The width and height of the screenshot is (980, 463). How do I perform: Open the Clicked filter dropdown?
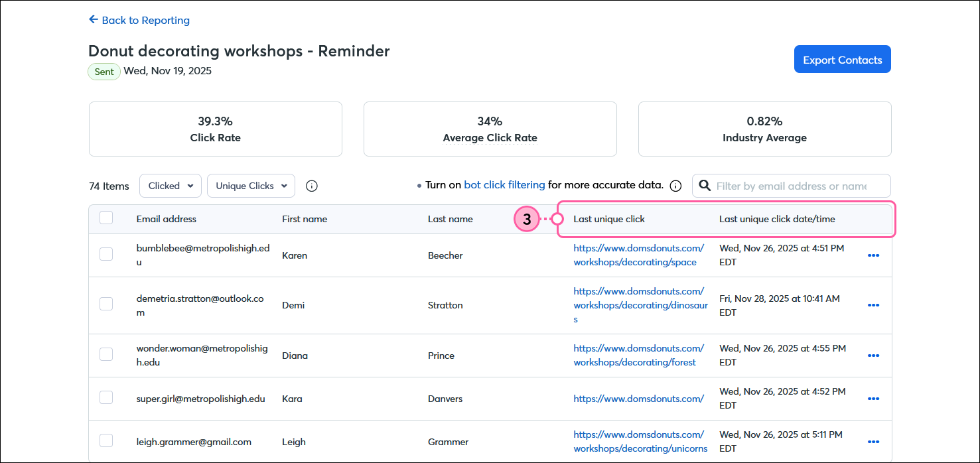(x=170, y=186)
